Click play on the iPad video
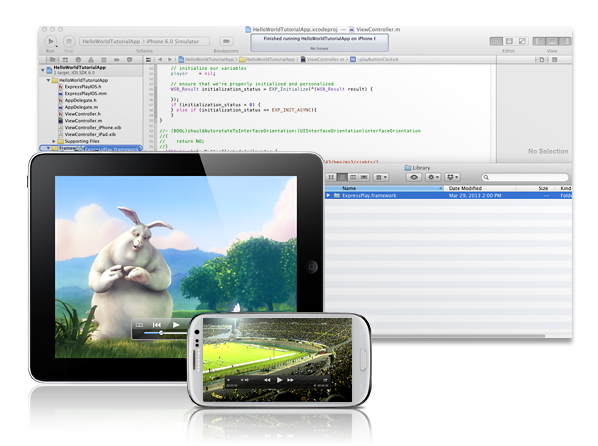598x446 pixels. [x=176, y=325]
